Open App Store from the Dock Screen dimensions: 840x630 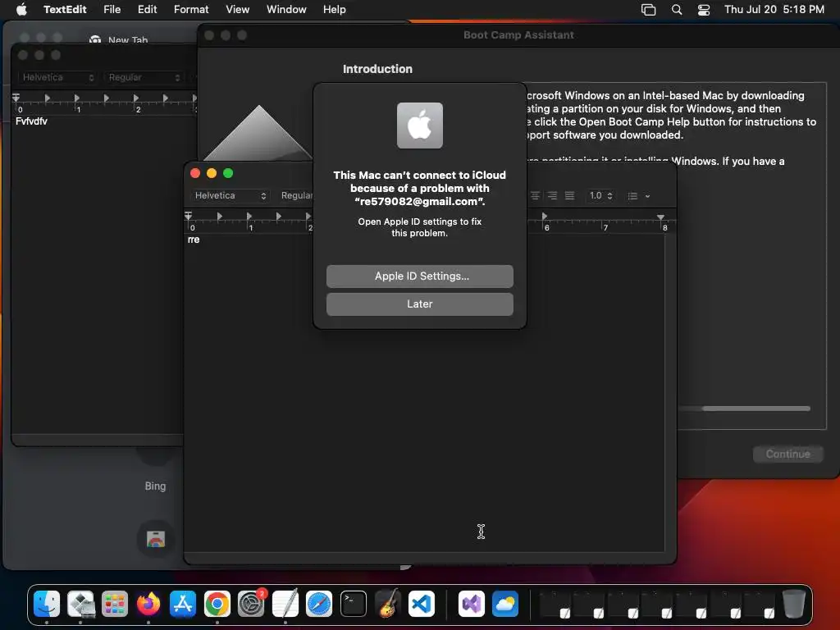pyautogui.click(x=183, y=604)
